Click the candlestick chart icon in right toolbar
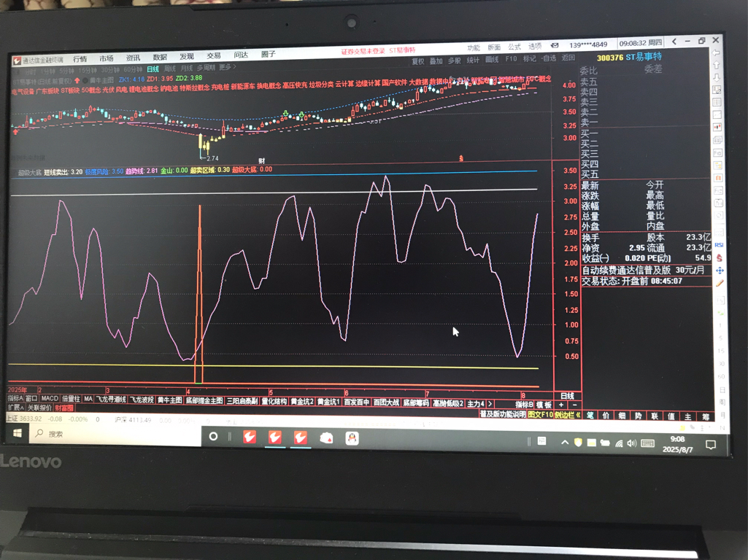 [x=717, y=127]
